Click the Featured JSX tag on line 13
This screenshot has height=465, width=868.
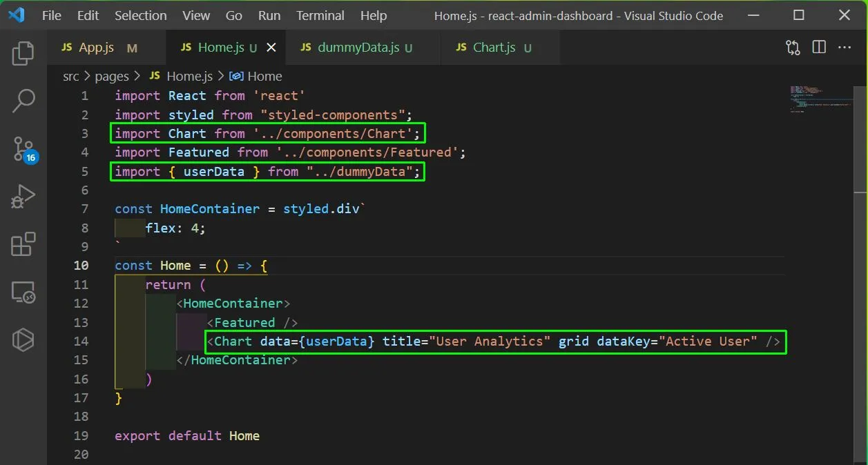point(252,322)
